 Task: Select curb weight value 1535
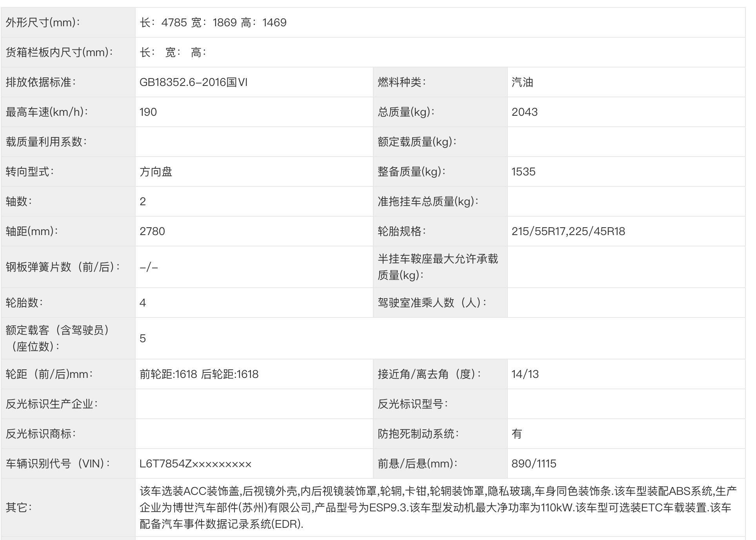523,171
